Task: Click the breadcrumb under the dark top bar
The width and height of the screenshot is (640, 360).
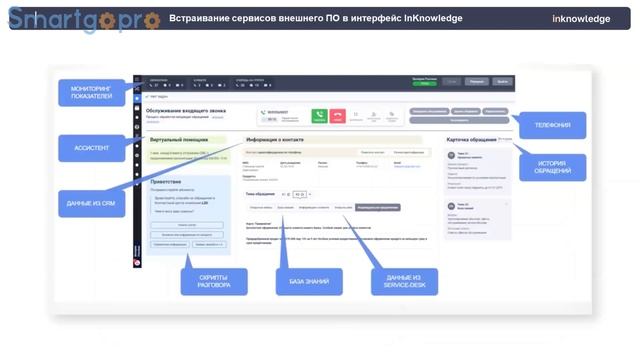Action: [157, 97]
